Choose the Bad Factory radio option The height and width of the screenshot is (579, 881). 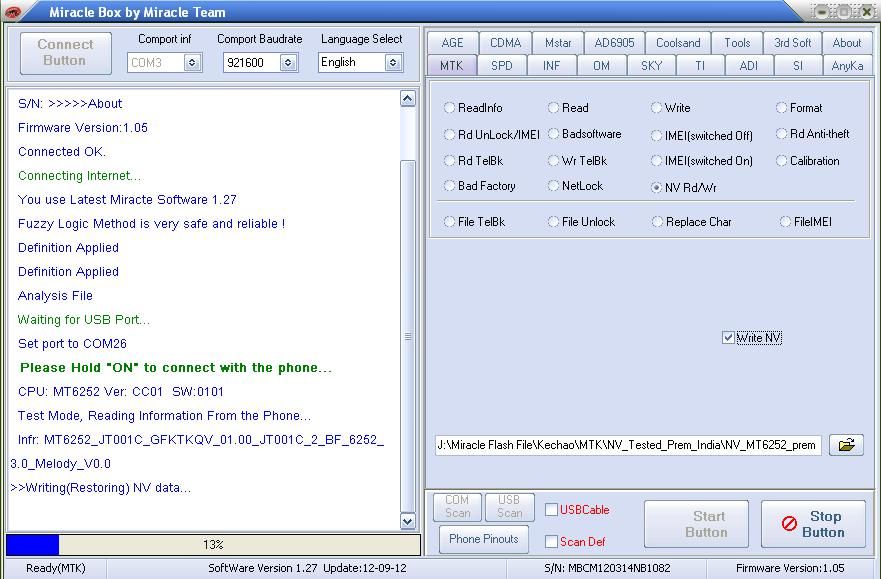click(449, 185)
